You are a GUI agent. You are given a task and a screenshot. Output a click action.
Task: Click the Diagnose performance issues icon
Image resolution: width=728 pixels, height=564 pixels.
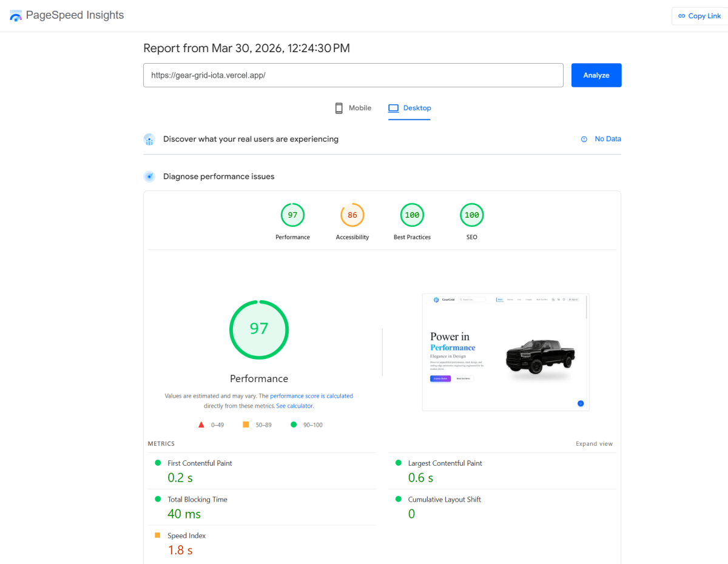pos(149,176)
